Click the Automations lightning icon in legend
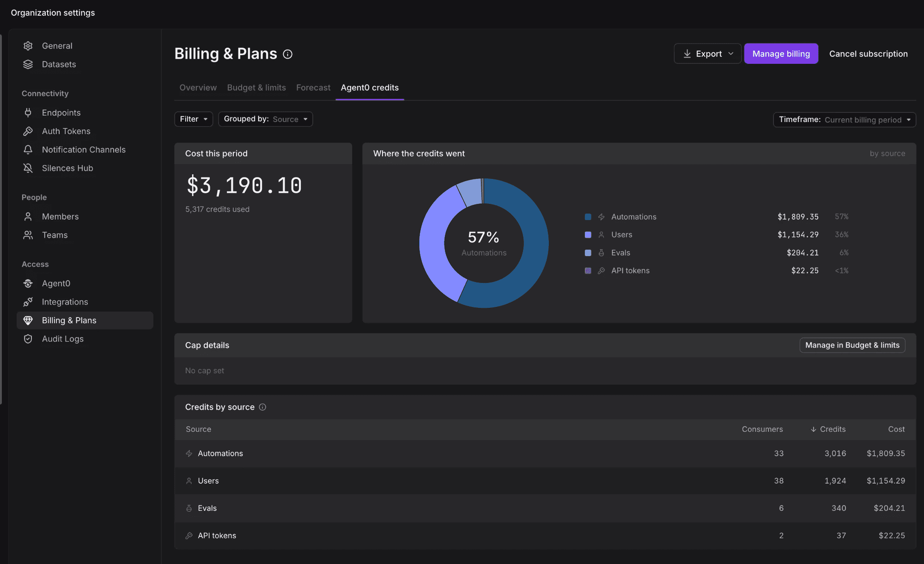This screenshot has height=564, width=924. pos(602,217)
